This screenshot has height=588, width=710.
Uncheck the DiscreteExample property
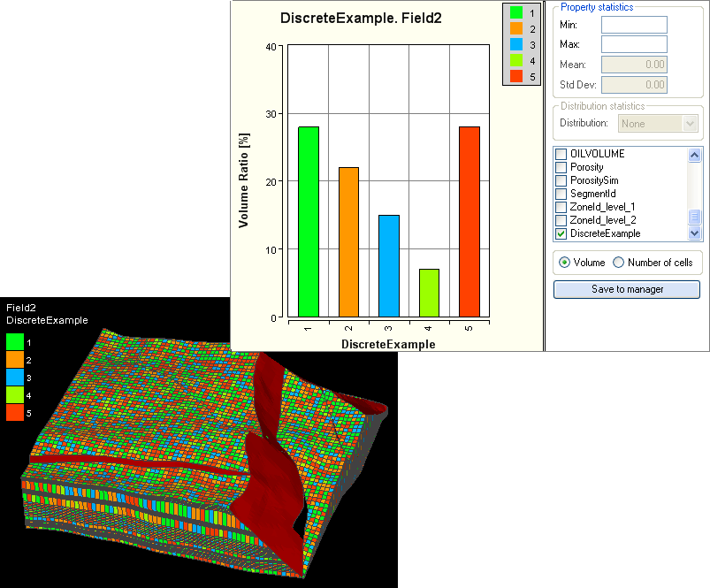(561, 233)
